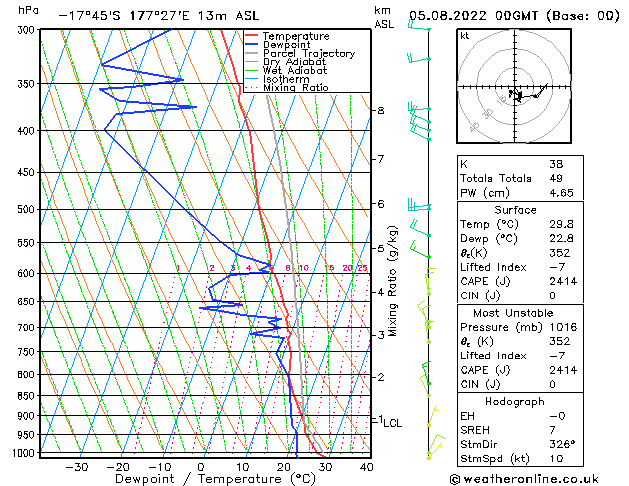
Task: Click the 700 hPa pressure axis label
Action: (x=26, y=328)
